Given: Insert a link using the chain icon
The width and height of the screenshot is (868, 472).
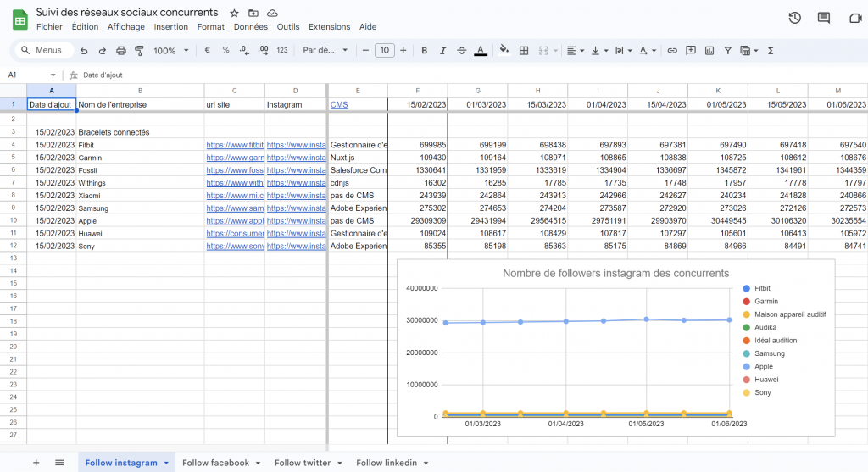Looking at the screenshot, I should pyautogui.click(x=672, y=51).
